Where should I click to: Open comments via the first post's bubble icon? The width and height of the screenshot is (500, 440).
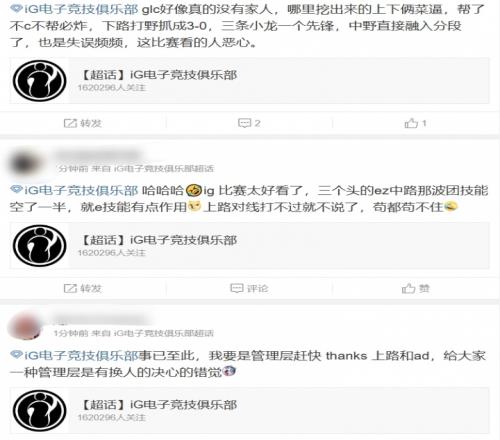point(244,123)
